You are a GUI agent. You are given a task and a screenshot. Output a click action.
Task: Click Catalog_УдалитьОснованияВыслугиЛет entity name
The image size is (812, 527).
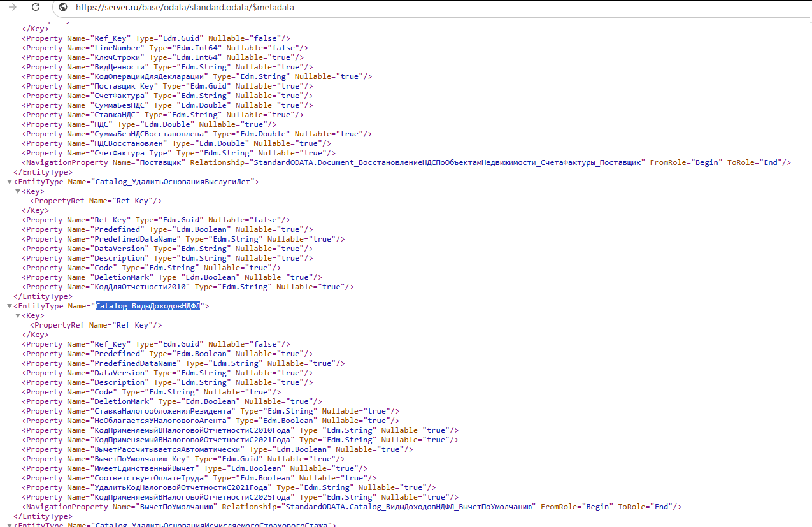pos(175,182)
